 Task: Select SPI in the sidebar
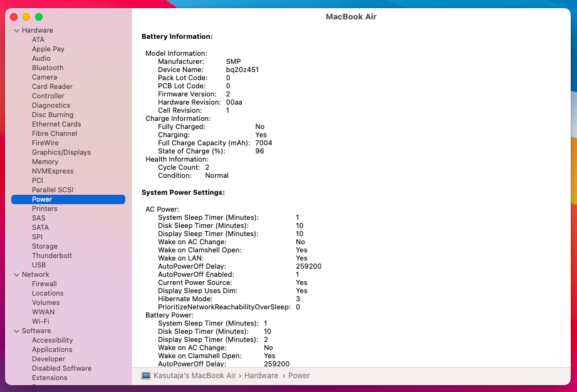point(37,237)
